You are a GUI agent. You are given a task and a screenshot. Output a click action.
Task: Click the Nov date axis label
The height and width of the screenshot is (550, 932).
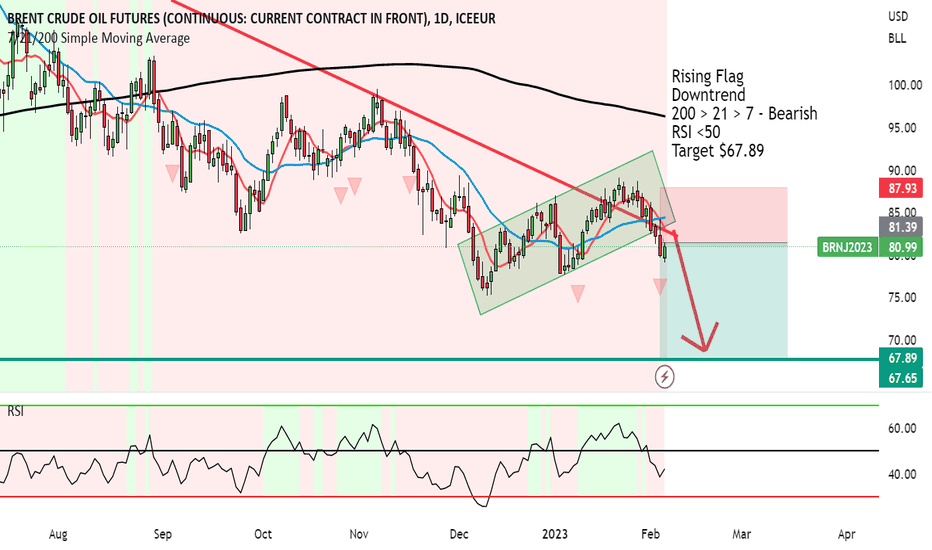click(358, 534)
